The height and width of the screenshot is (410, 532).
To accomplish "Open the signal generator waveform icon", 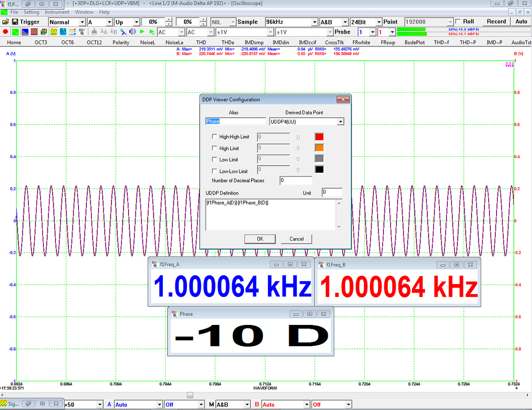I will [53, 32].
